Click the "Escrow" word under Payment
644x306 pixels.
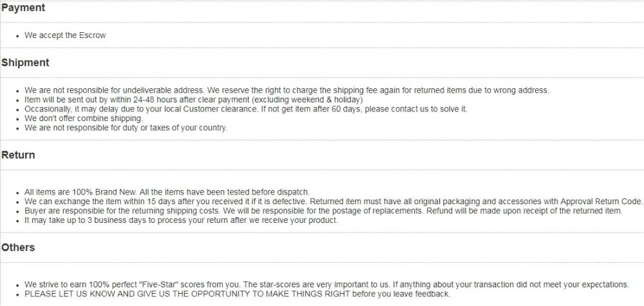(x=93, y=35)
